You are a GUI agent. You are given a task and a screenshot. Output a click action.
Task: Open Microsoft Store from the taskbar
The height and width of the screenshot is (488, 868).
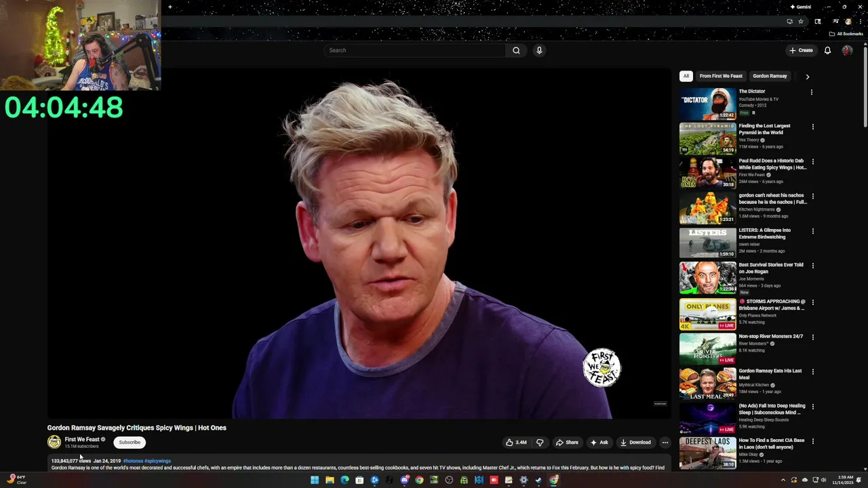(359, 480)
